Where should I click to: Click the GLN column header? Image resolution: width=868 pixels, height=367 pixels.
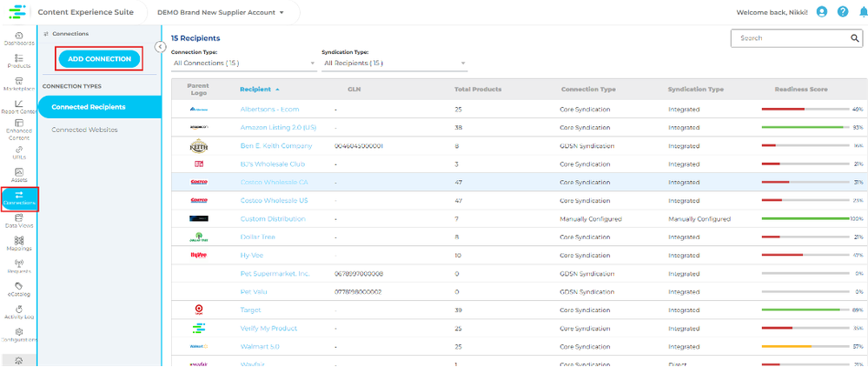[x=354, y=90]
